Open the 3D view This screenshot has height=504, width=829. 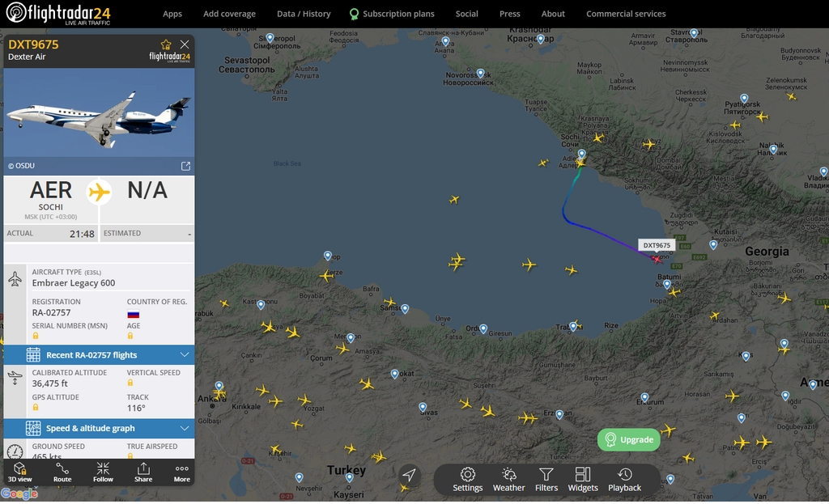pyautogui.click(x=19, y=472)
